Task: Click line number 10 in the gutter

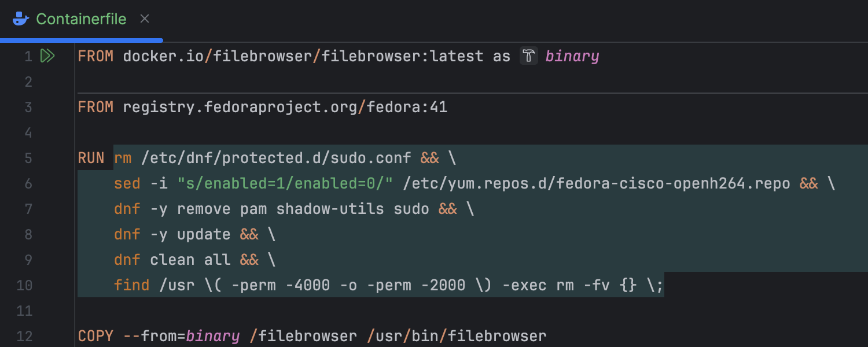Action: [24, 285]
